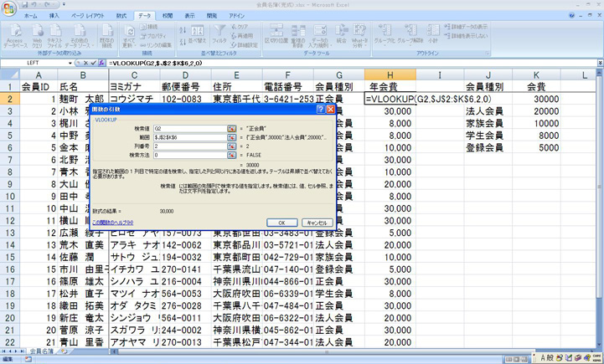
Task: Click the Save icon in quick access toolbar
Action: click(25, 5)
